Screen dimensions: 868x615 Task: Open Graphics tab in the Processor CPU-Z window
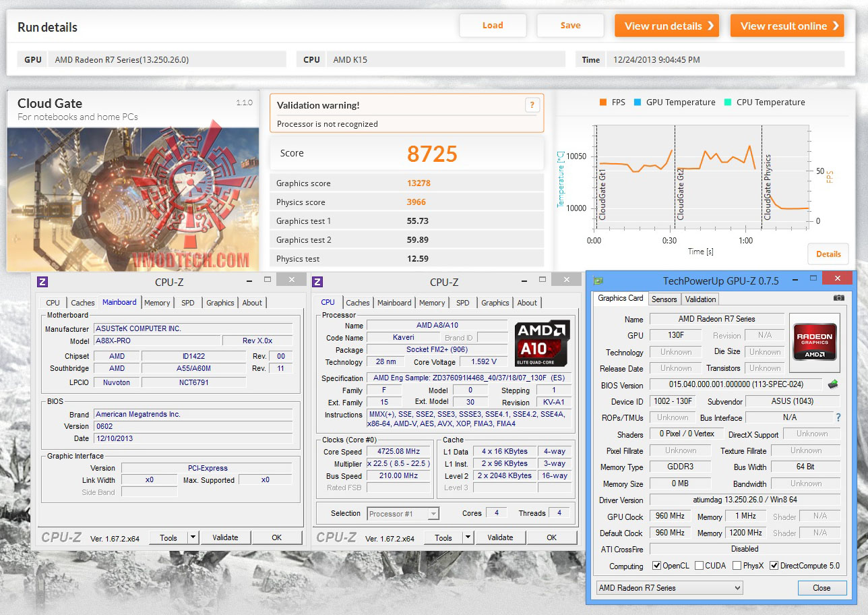pos(495,303)
